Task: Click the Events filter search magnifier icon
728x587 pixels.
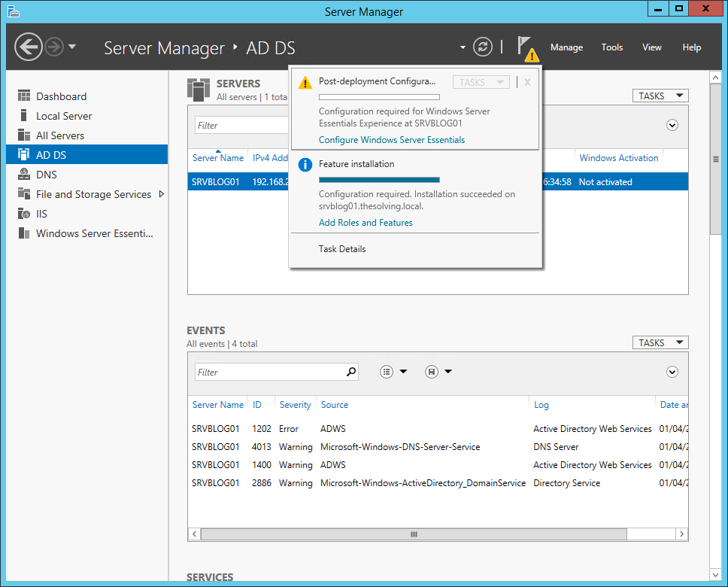Action: [x=351, y=371]
